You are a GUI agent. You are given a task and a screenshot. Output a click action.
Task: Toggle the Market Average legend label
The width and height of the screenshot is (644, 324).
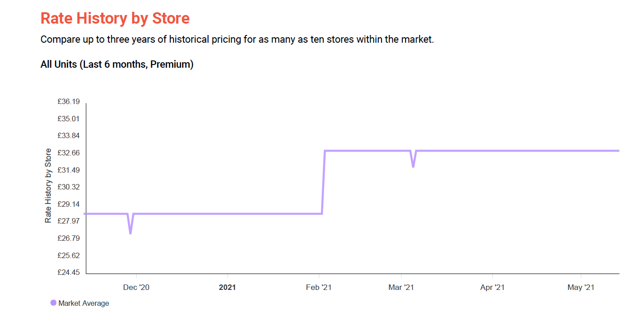[x=84, y=304]
